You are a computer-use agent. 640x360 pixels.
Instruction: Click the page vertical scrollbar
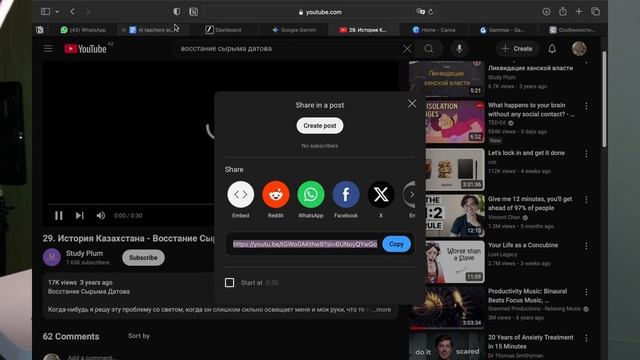pos(604,99)
